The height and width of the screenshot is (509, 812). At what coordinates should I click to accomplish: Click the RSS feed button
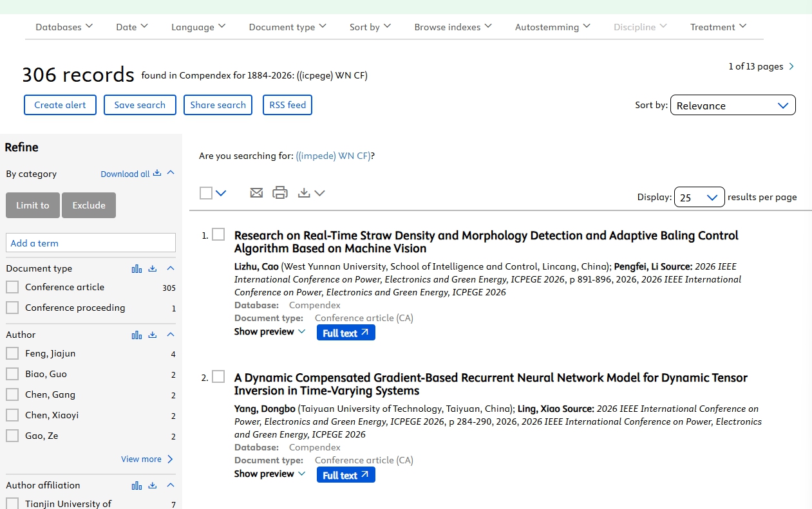point(287,105)
